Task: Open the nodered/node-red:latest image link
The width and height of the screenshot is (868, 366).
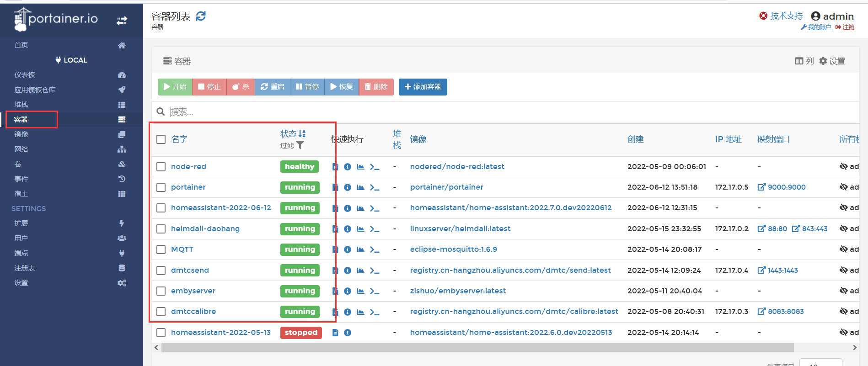Action: pos(457,167)
